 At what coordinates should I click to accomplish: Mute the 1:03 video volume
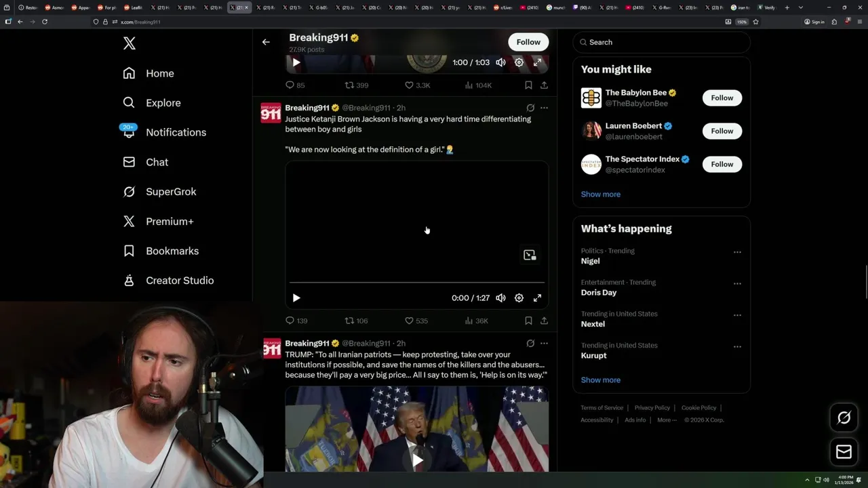click(x=500, y=62)
